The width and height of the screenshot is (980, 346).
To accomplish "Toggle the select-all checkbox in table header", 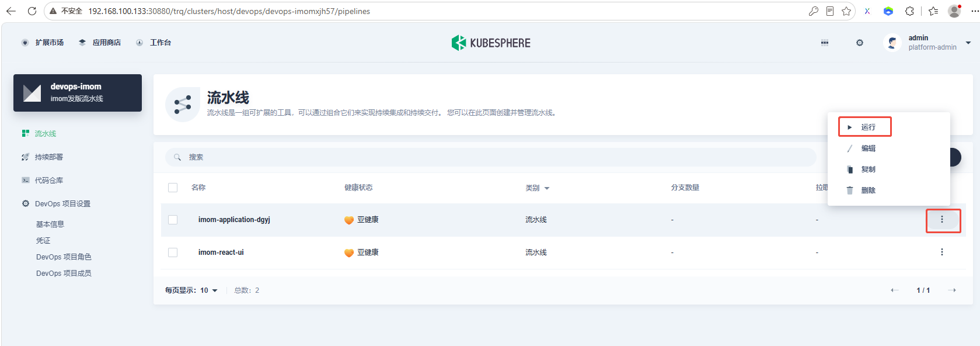I will [173, 188].
